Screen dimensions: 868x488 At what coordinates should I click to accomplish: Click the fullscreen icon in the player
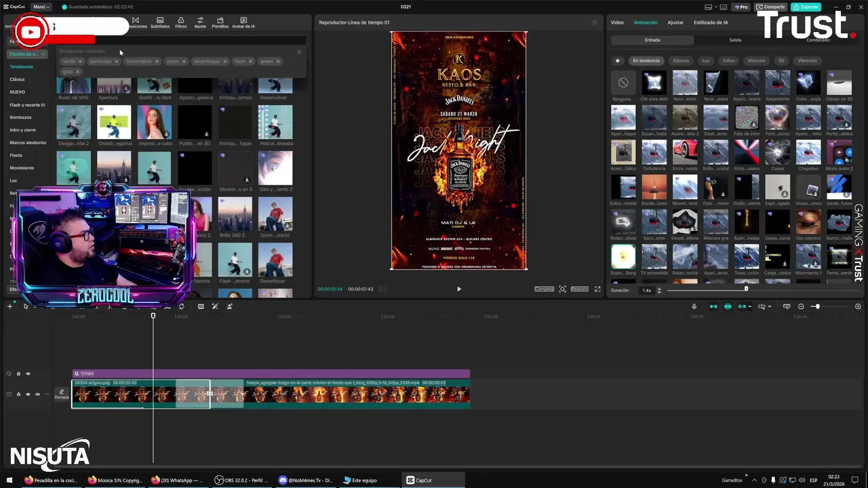597,289
